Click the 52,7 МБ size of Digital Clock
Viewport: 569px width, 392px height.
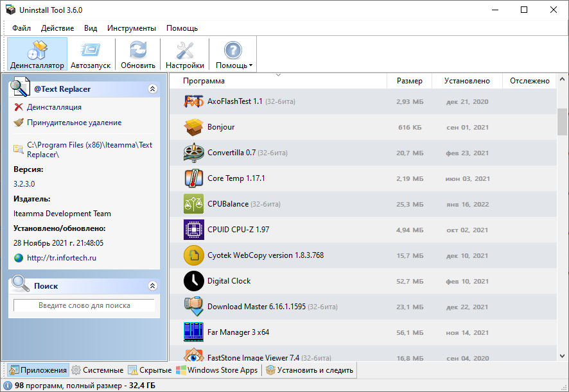[x=410, y=282]
